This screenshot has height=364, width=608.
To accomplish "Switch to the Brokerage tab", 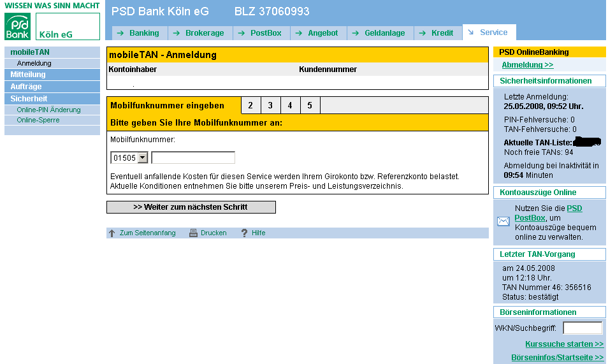I will coord(201,33).
